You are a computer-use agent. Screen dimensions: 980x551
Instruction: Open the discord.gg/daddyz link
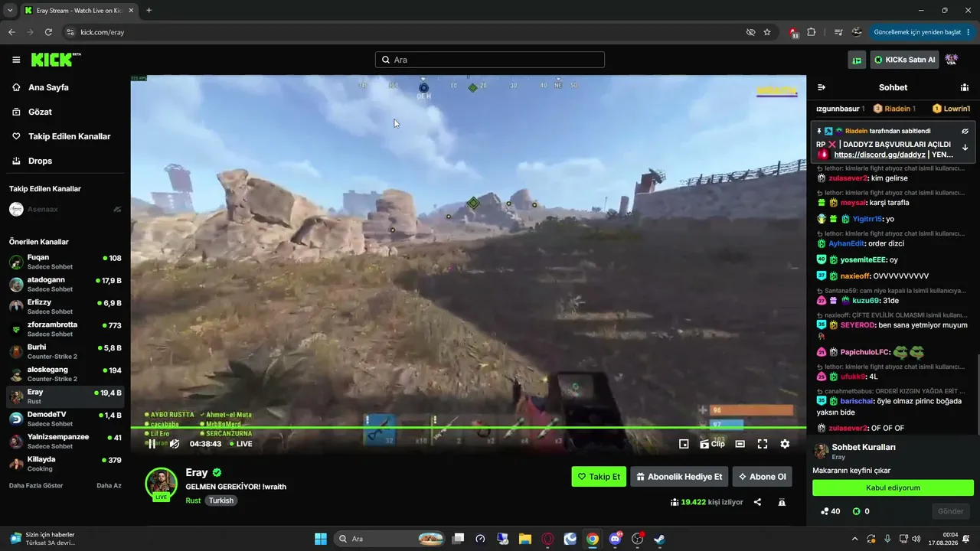(x=881, y=155)
